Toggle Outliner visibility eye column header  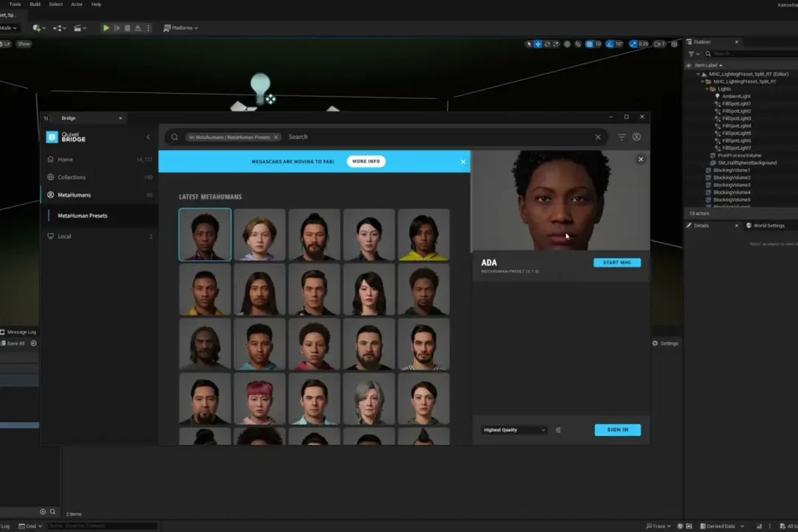coord(688,65)
